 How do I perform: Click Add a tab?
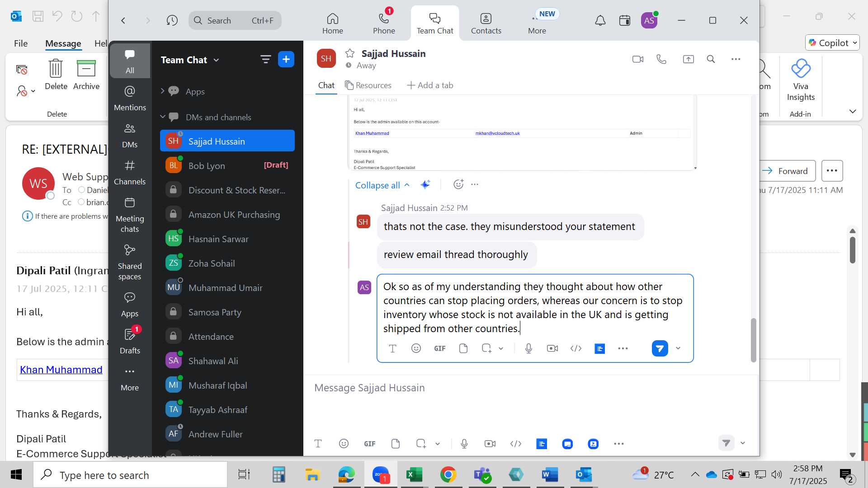pos(430,85)
